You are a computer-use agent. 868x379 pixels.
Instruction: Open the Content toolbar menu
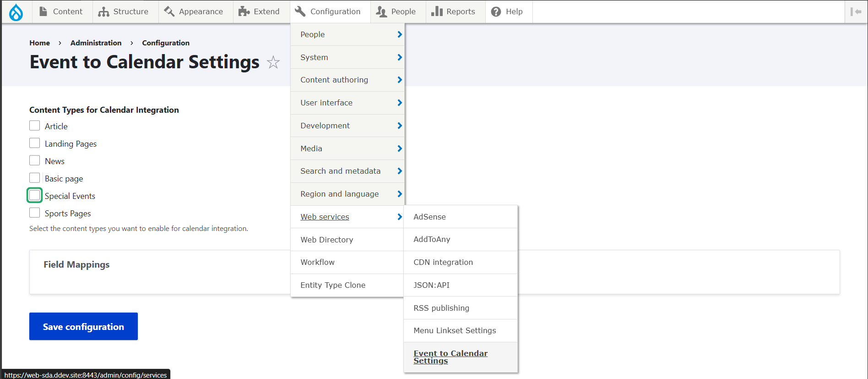(x=62, y=11)
